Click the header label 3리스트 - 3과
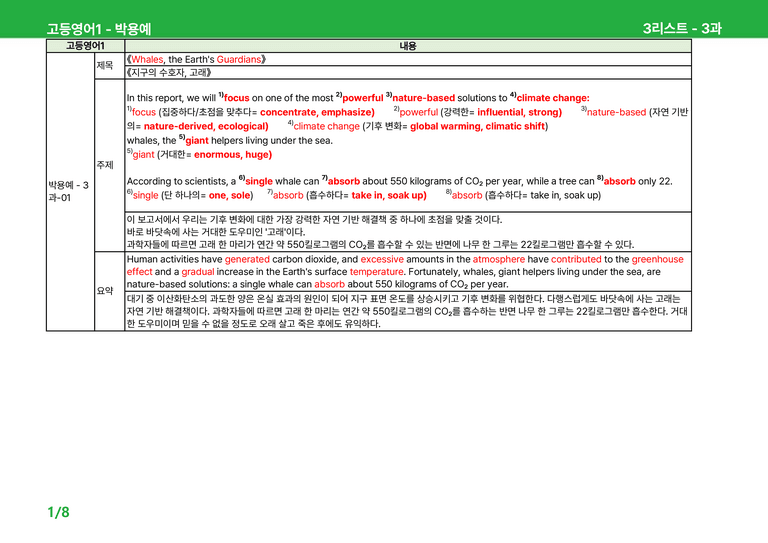 (x=682, y=28)
